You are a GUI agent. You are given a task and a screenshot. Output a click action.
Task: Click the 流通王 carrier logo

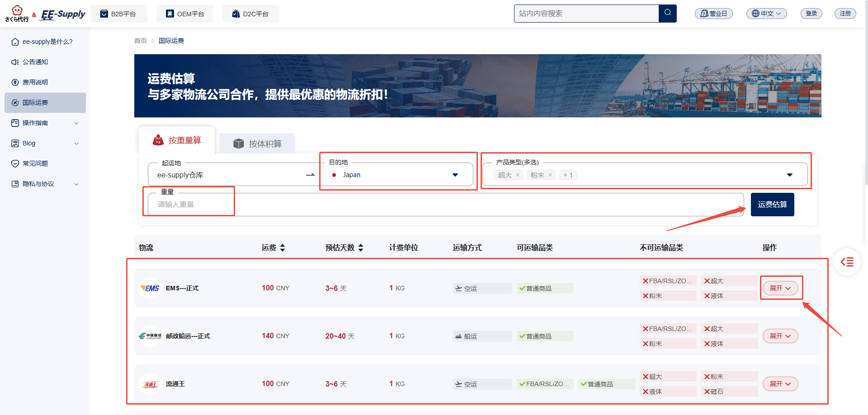150,384
